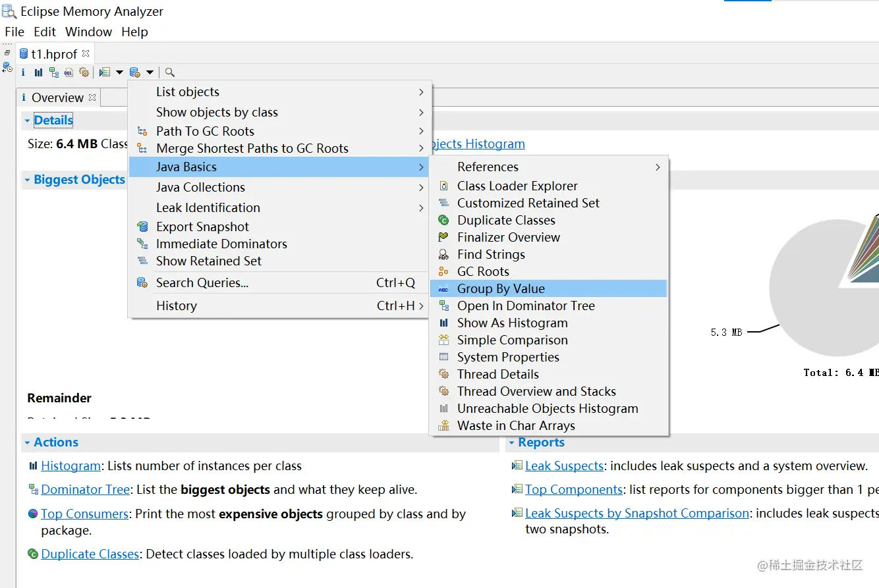Select GC Roots in the submenu
The width and height of the screenshot is (879, 588).
(x=549, y=272)
